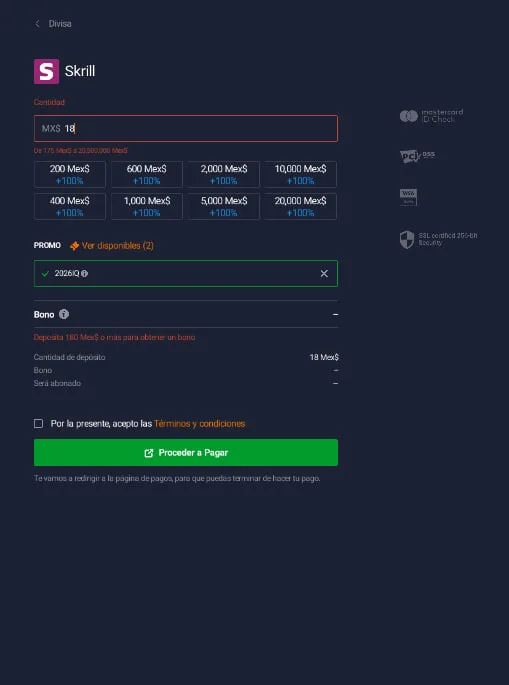Select the 1,000 Mex$ preset amount
This screenshot has width=509, height=685.
coord(146,206)
